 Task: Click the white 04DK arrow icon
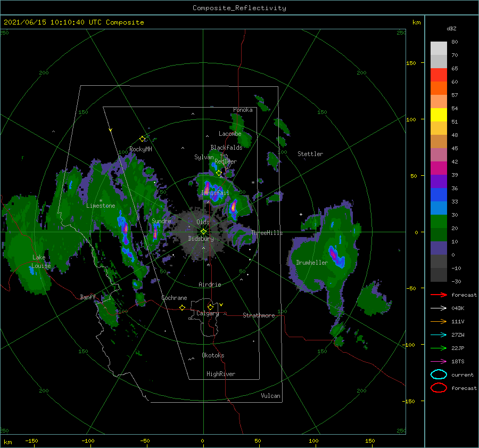pyautogui.click(x=439, y=308)
